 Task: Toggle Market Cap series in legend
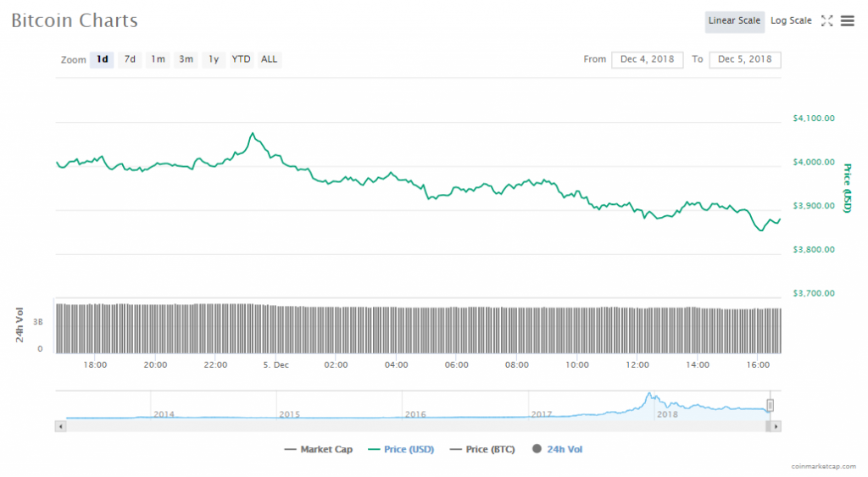point(319,449)
